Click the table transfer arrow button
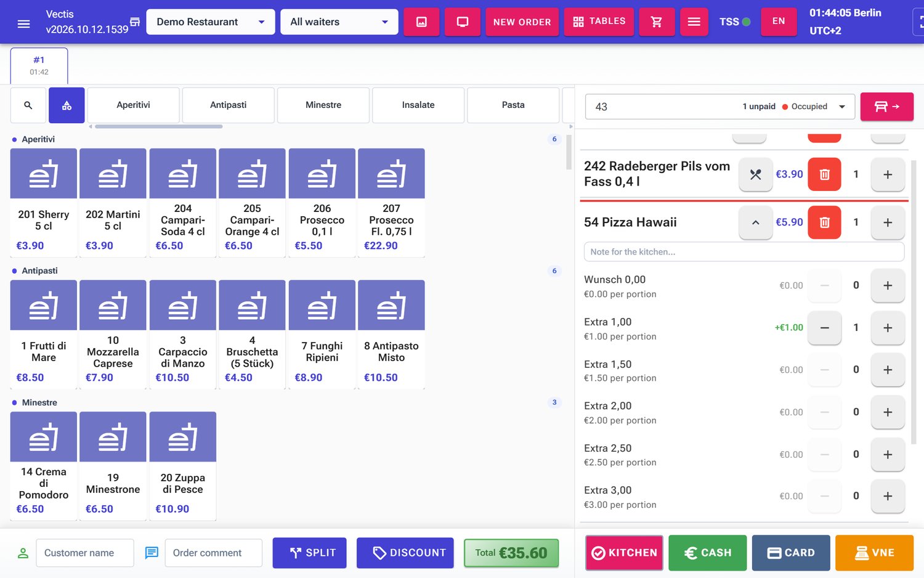Screen dimensions: 924x578 [886, 107]
